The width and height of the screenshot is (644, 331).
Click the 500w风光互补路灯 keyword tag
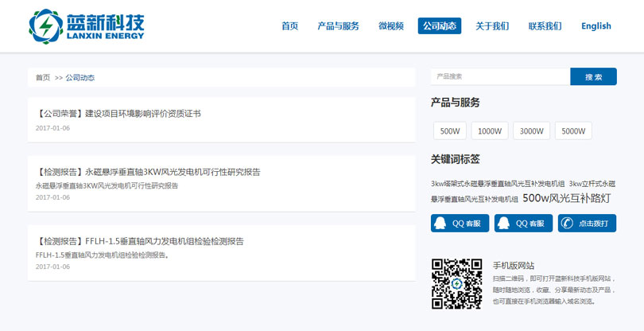click(566, 198)
